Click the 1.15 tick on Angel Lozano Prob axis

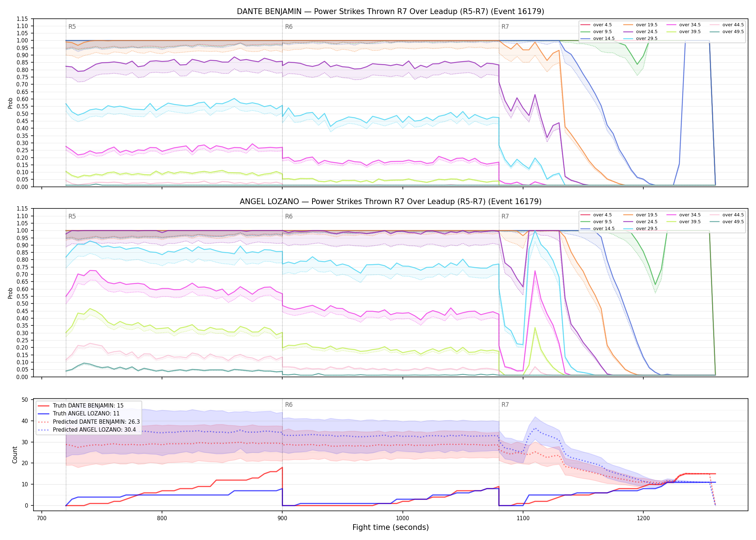pos(22,209)
